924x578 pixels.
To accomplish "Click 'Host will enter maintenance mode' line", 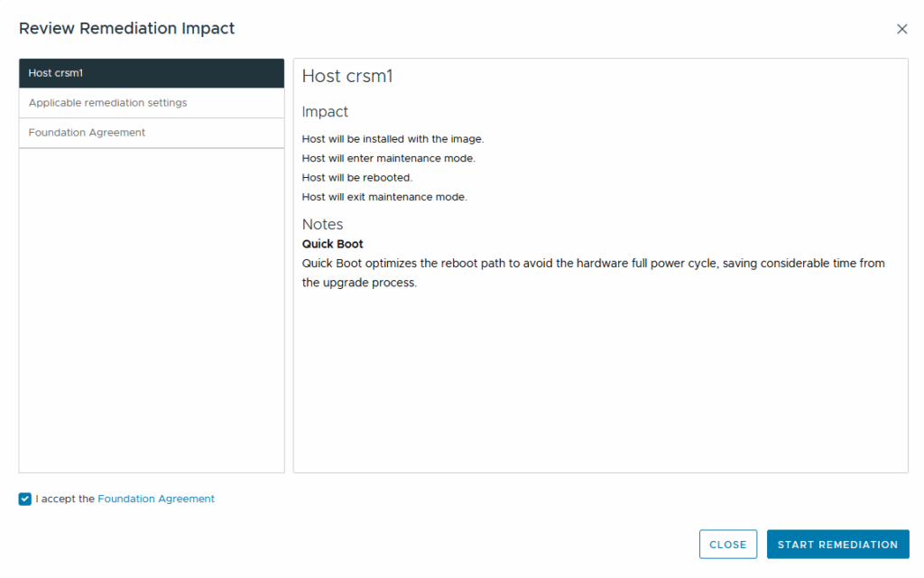I will pyautogui.click(x=388, y=159).
